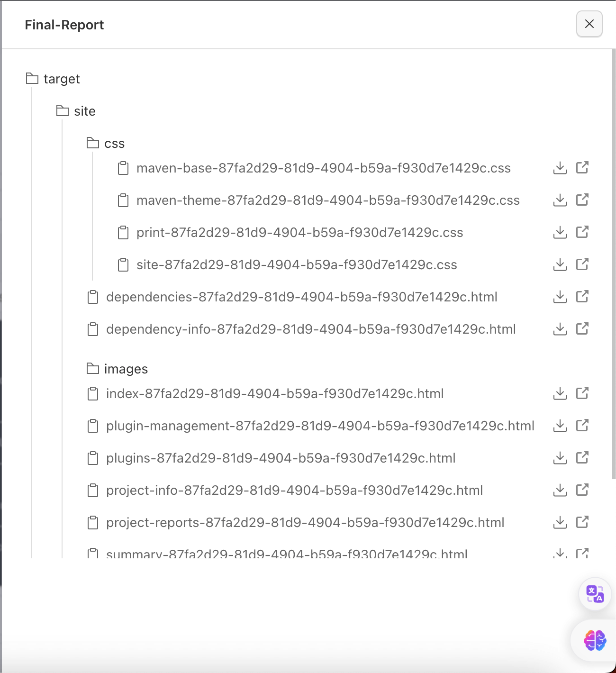Open project-info HTML in new tab

coord(582,490)
